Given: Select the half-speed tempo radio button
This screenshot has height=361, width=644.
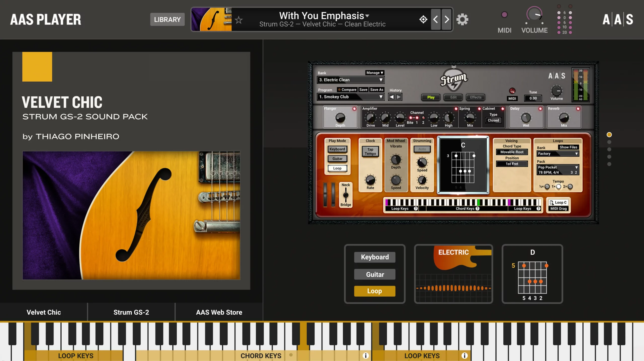Looking at the screenshot, I should (547, 187).
